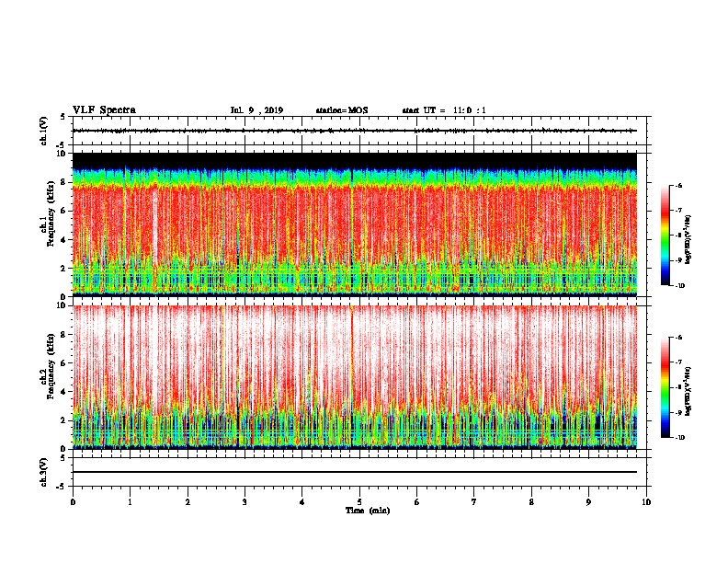The width and height of the screenshot is (728, 563).
Task: Click the ch.1 color bar log(PSD) label
Action: (688, 240)
